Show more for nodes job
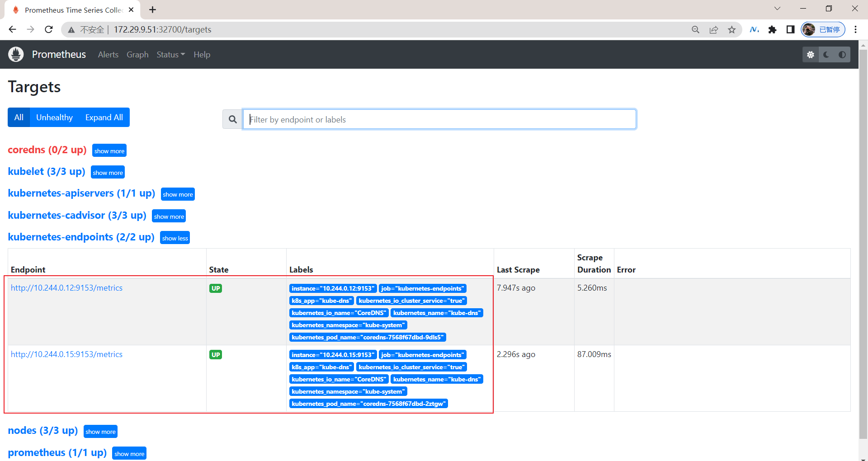This screenshot has width=868, height=461. [100, 431]
